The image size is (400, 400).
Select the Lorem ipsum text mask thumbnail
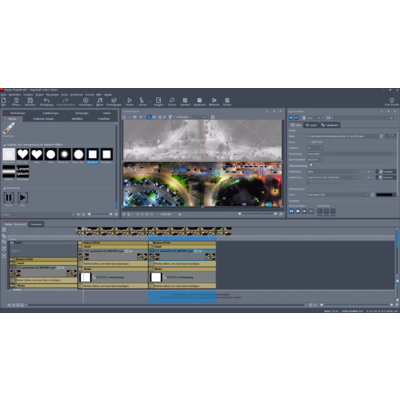tap(23, 171)
